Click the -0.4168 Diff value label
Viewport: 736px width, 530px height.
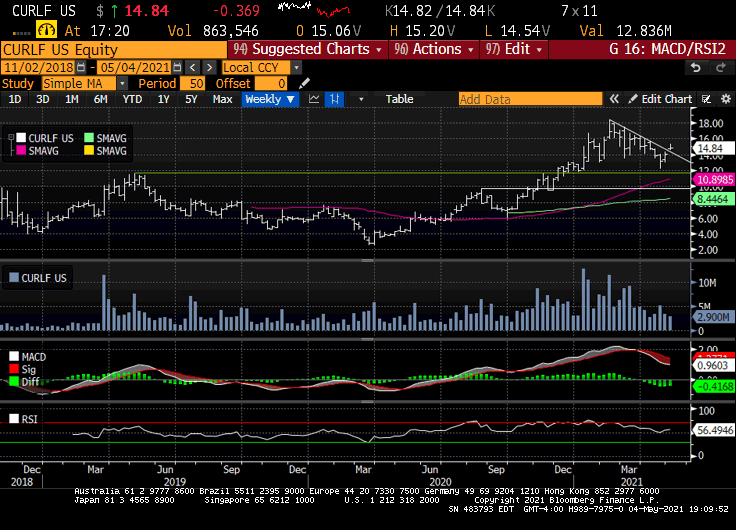[x=713, y=387]
